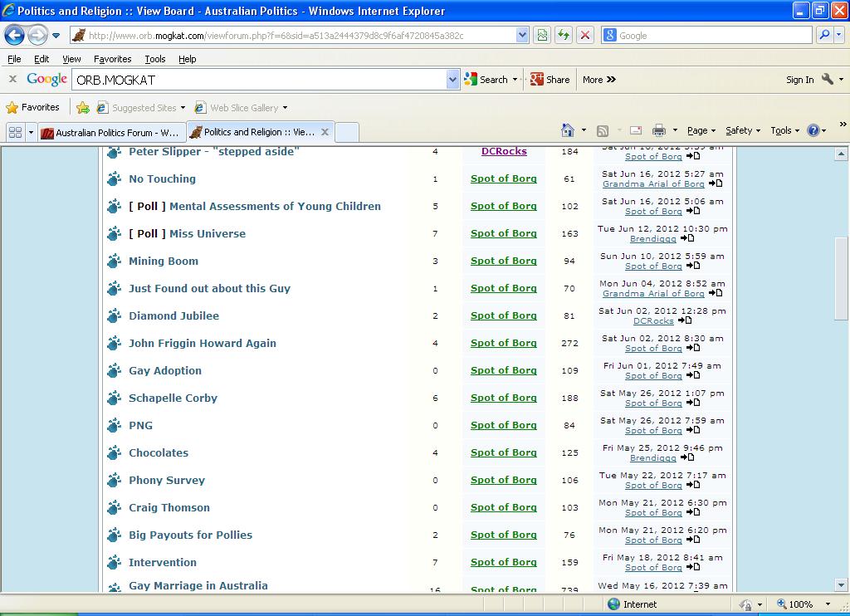850x616 pixels.
Task: Click the Stop loading red X icon
Action: (x=585, y=35)
